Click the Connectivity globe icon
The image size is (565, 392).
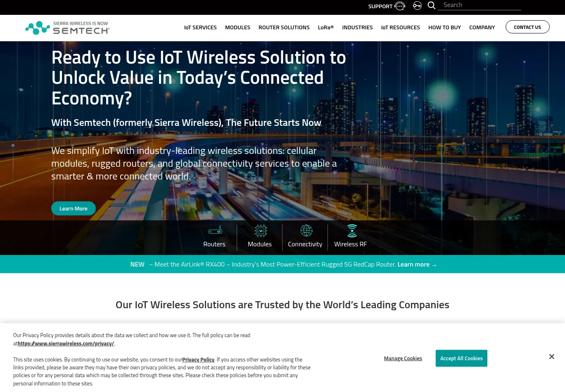(306, 231)
